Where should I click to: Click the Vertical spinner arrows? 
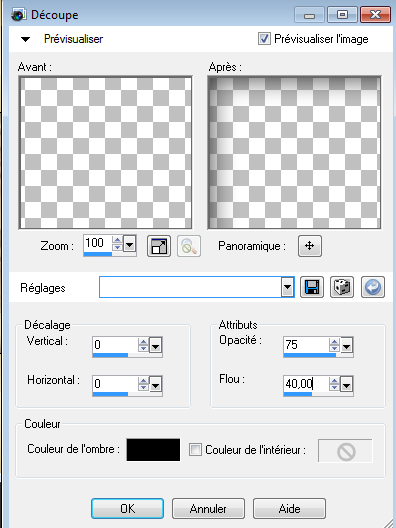coord(143,345)
